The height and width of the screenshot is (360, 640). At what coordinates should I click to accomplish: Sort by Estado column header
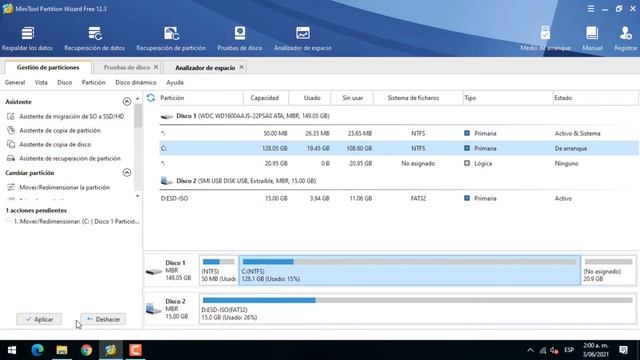point(595,98)
